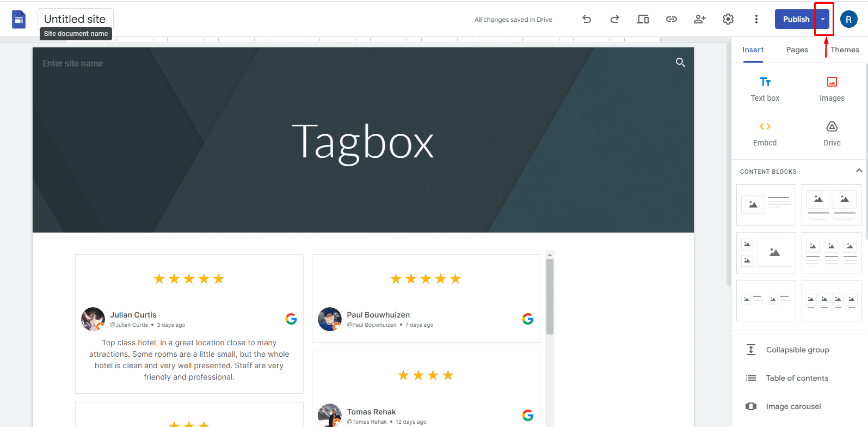Open the Publish dropdown arrow

823,19
